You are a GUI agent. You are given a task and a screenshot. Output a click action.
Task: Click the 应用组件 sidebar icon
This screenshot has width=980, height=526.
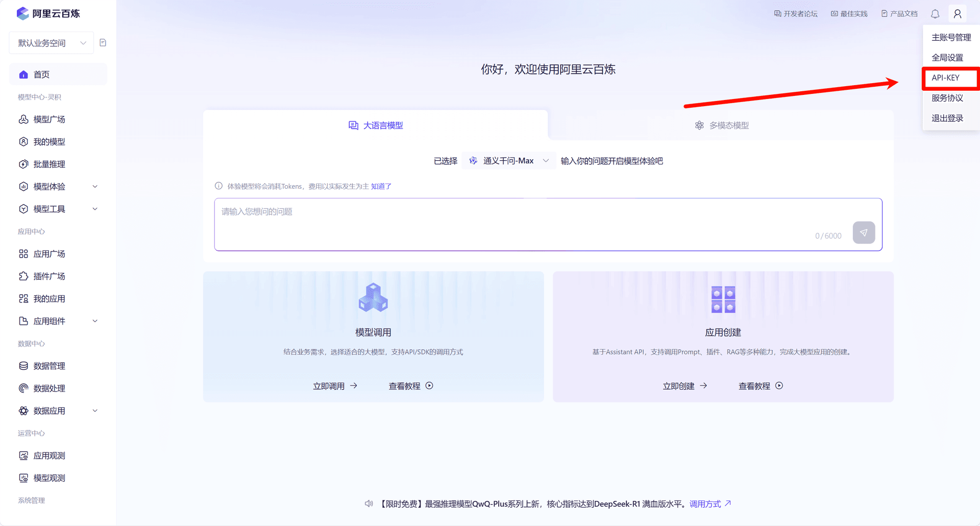tap(23, 321)
